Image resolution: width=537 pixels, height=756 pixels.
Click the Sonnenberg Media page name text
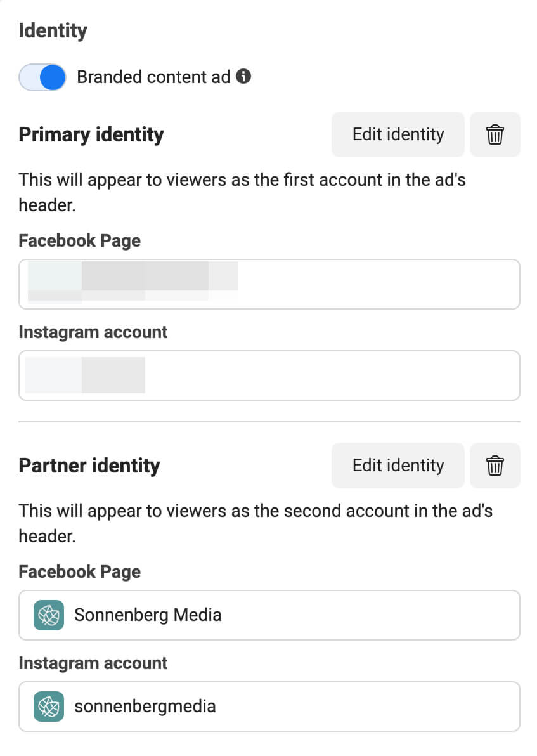(148, 615)
